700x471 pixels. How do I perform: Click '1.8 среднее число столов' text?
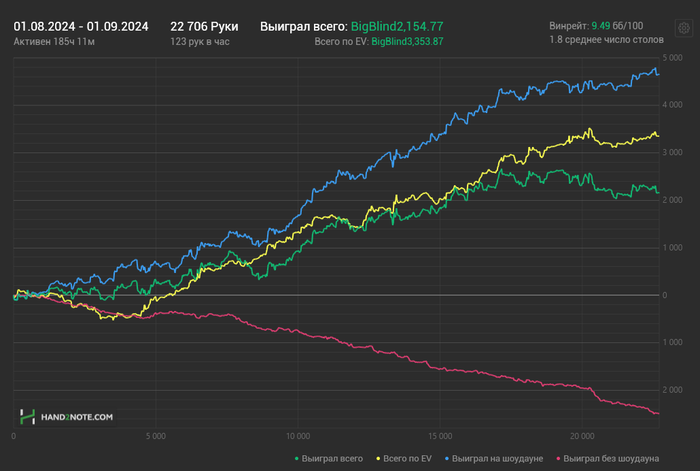point(606,40)
